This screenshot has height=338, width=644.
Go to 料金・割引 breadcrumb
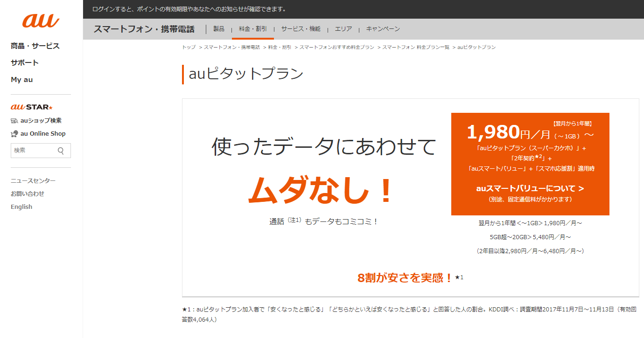click(280, 48)
